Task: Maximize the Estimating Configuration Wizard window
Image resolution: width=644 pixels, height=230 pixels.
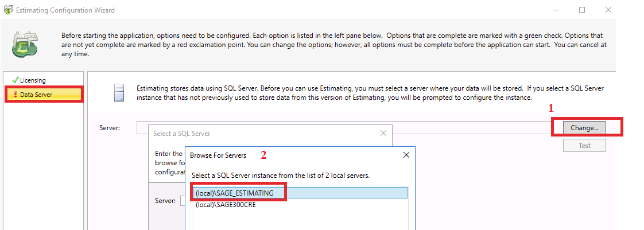Action: 582,10
